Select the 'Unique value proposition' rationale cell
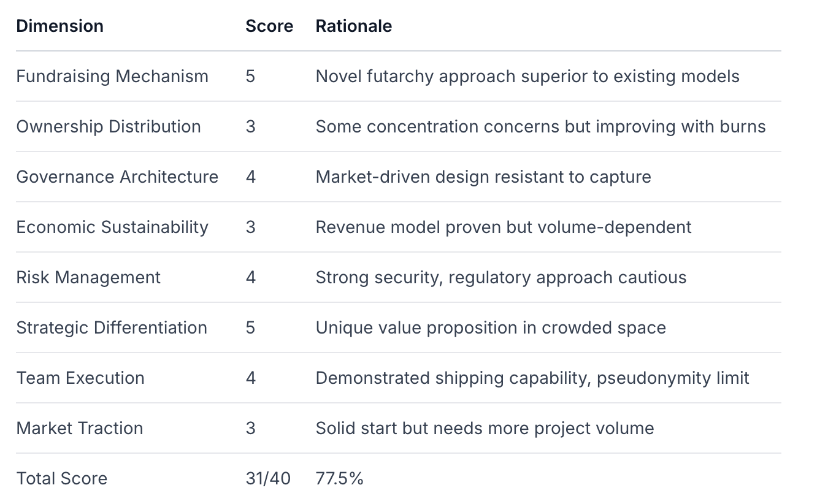828x504 pixels. point(491,328)
